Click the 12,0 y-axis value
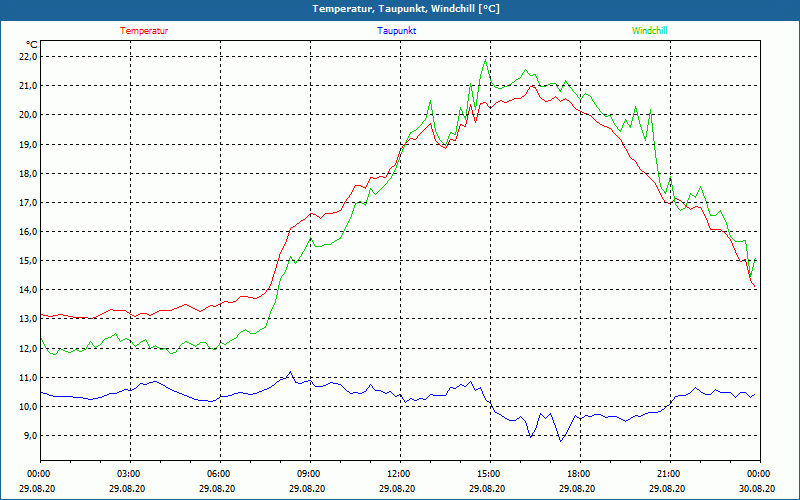 pyautogui.click(x=28, y=348)
